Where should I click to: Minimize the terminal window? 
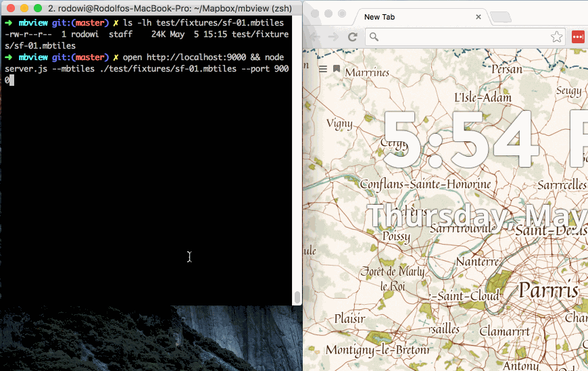point(24,8)
